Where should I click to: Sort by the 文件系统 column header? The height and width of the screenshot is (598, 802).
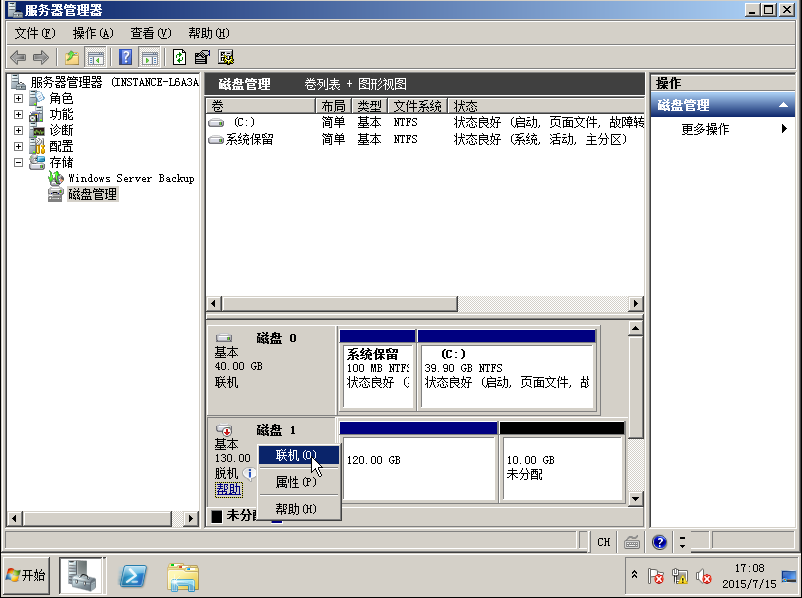418,106
